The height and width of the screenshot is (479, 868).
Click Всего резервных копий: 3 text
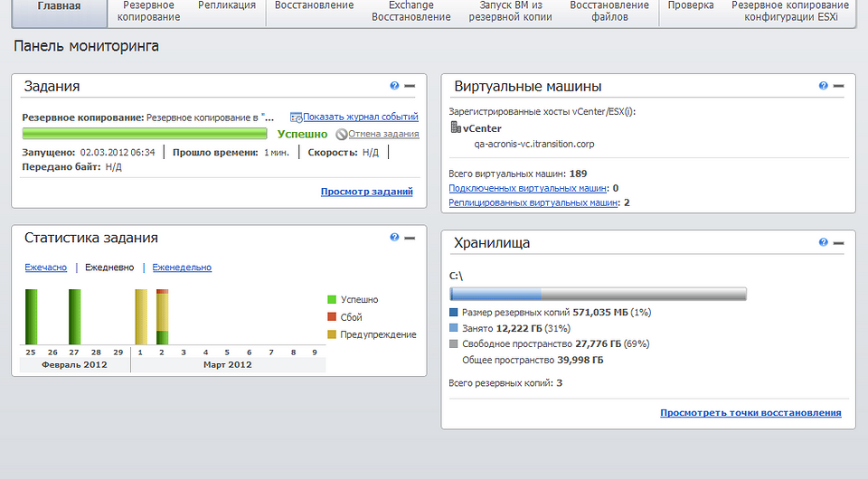point(505,383)
